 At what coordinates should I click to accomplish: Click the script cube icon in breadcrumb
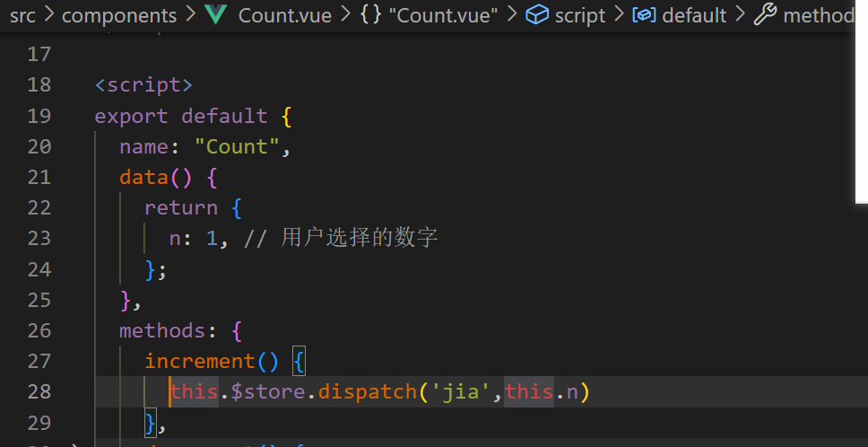pos(537,15)
